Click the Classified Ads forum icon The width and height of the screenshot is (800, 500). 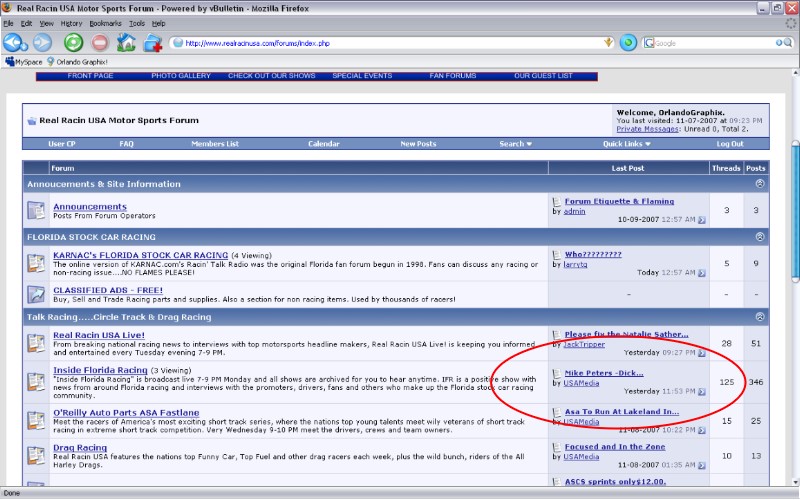[37, 294]
